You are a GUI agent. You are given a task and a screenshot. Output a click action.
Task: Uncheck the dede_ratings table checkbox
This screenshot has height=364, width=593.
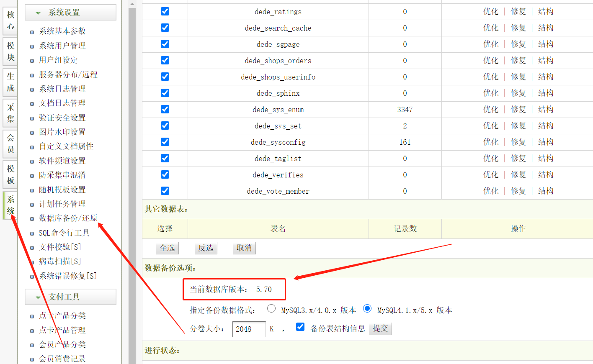pos(165,11)
